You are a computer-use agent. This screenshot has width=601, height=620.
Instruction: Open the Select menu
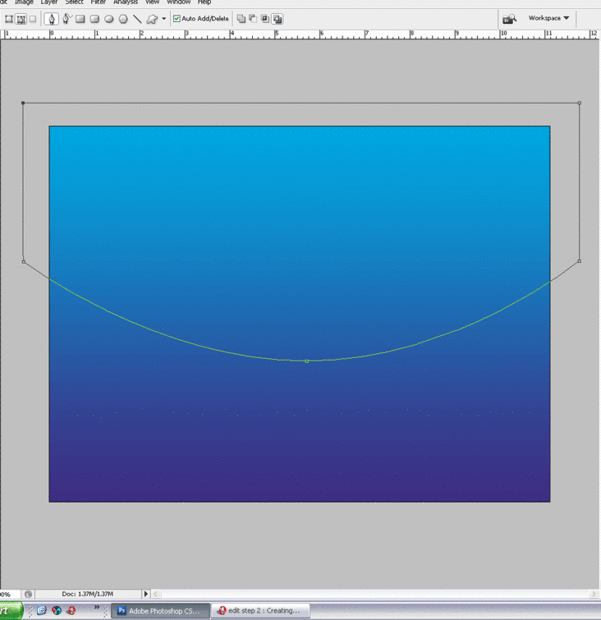click(x=74, y=2)
